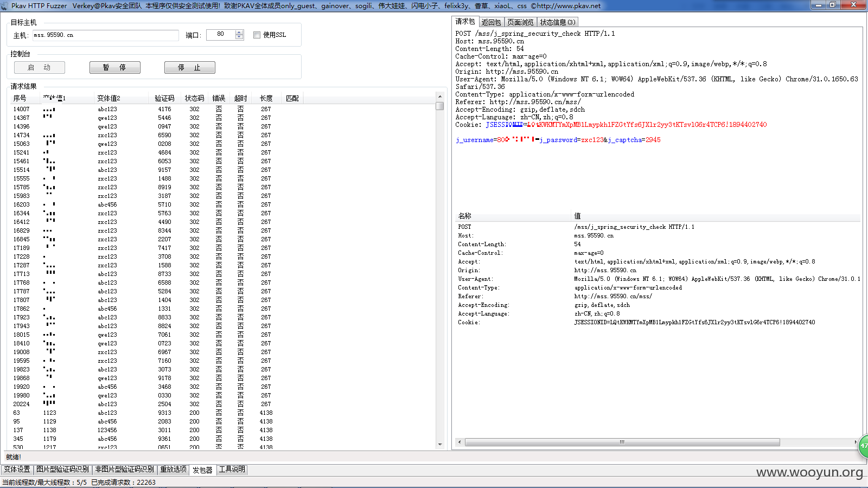
Task: Open the 非图片验证码识别 bottom tab
Action: 125,470
